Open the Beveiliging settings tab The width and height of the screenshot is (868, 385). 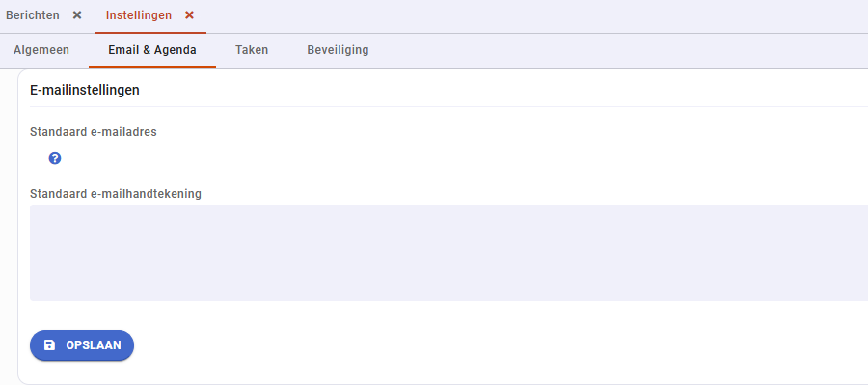pos(338,50)
